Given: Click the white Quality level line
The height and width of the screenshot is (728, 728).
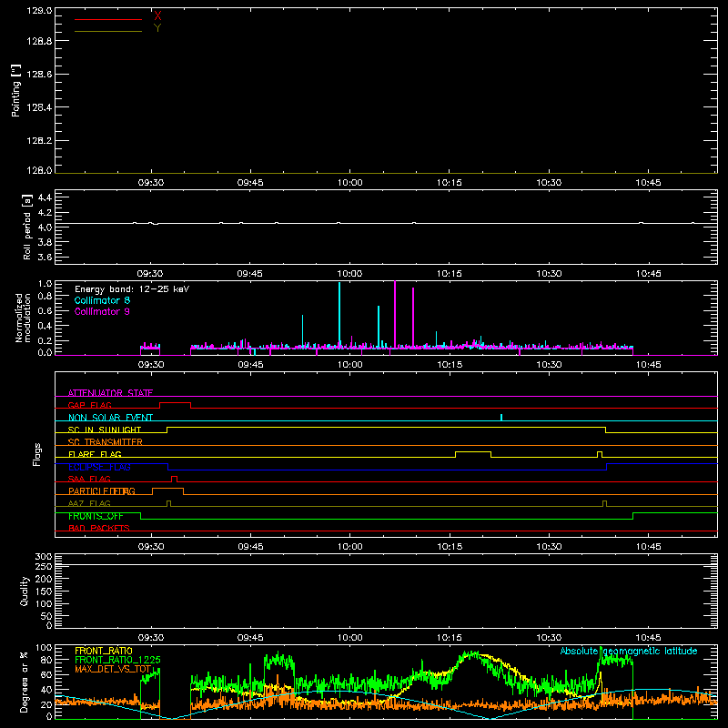Looking at the screenshot, I should click(386, 565).
